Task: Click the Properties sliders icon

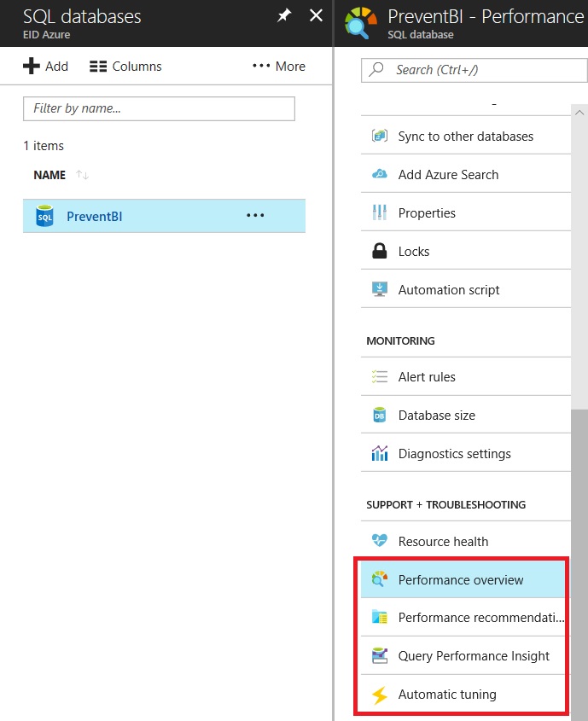Action: pyautogui.click(x=379, y=212)
